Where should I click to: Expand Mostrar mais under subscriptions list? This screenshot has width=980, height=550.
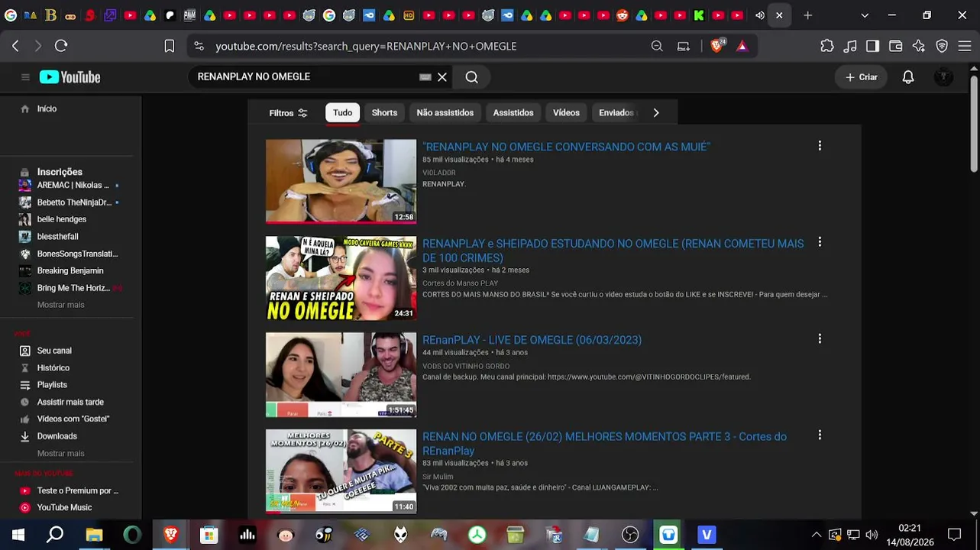click(61, 305)
